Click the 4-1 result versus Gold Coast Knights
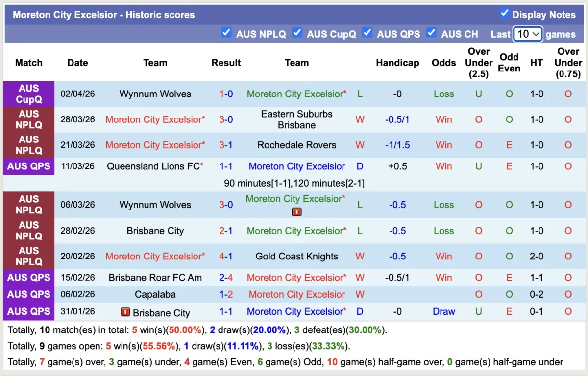The height and width of the screenshot is (376, 588). click(226, 256)
